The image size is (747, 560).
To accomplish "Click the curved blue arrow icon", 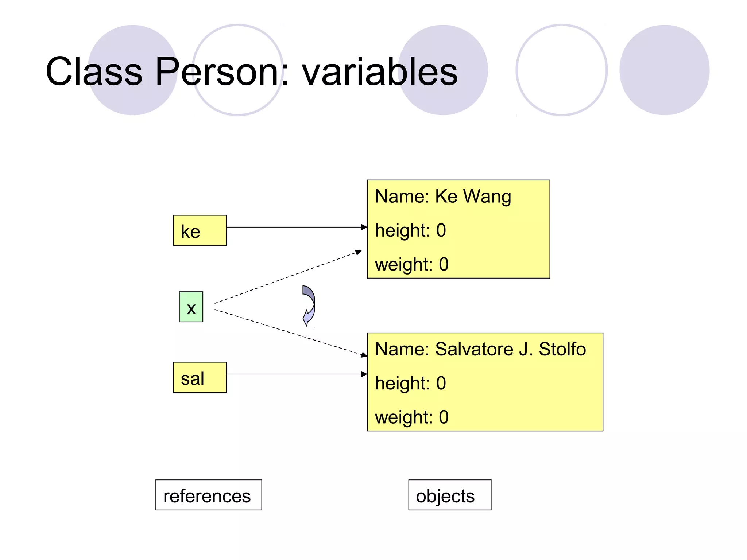I will click(309, 306).
